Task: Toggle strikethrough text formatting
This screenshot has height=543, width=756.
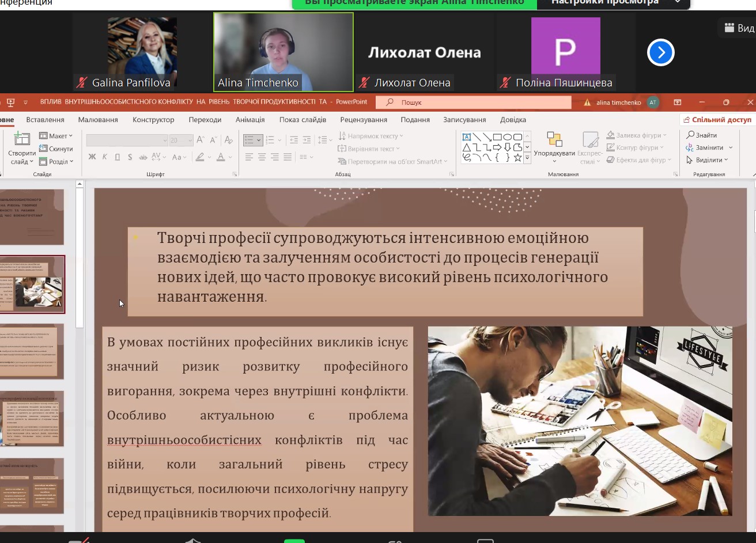Action: pos(143,157)
